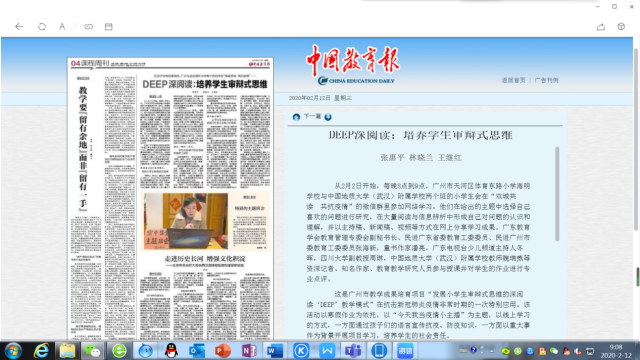
Task: Click the article text scrollbar thumb
Action: pos(557,194)
